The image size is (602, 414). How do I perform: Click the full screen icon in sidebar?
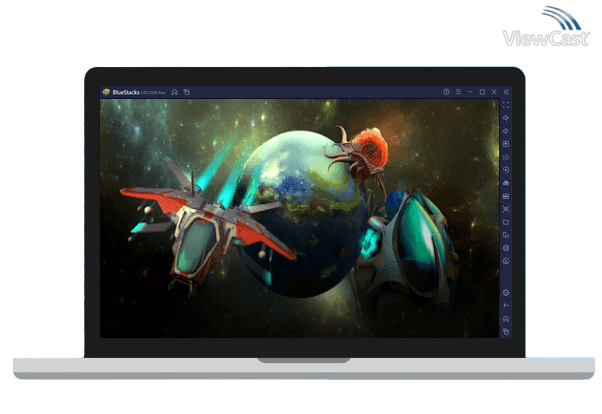click(506, 105)
